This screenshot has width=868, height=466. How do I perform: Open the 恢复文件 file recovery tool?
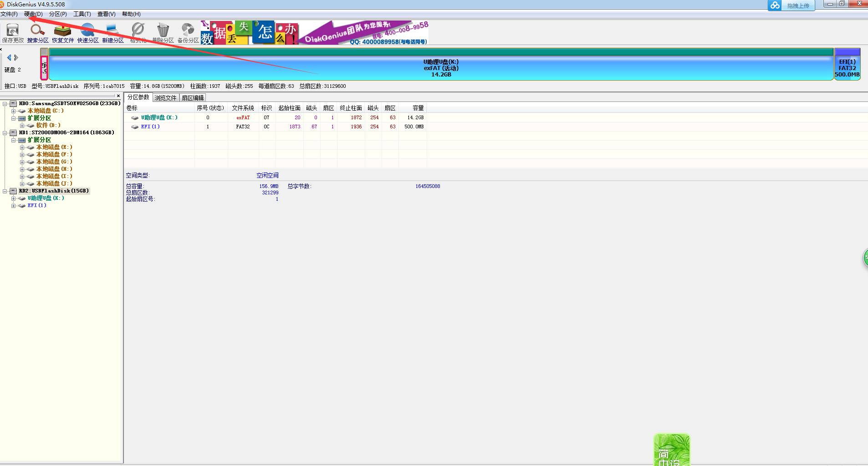pos(63,33)
